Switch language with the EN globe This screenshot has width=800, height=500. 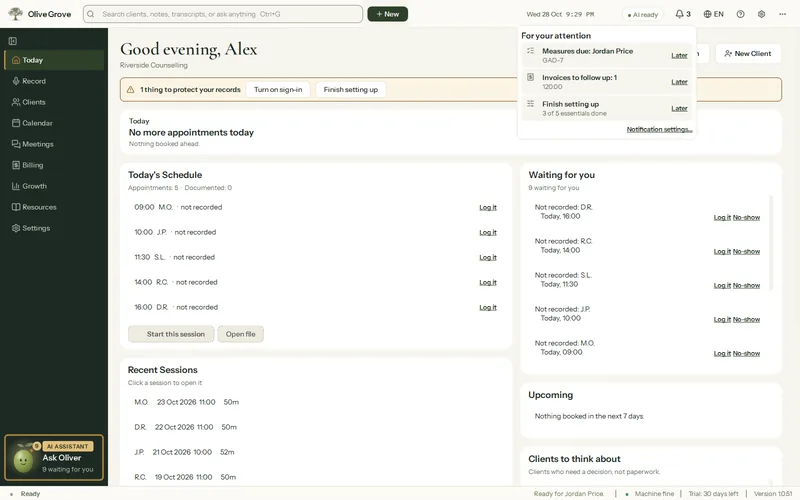tap(713, 14)
